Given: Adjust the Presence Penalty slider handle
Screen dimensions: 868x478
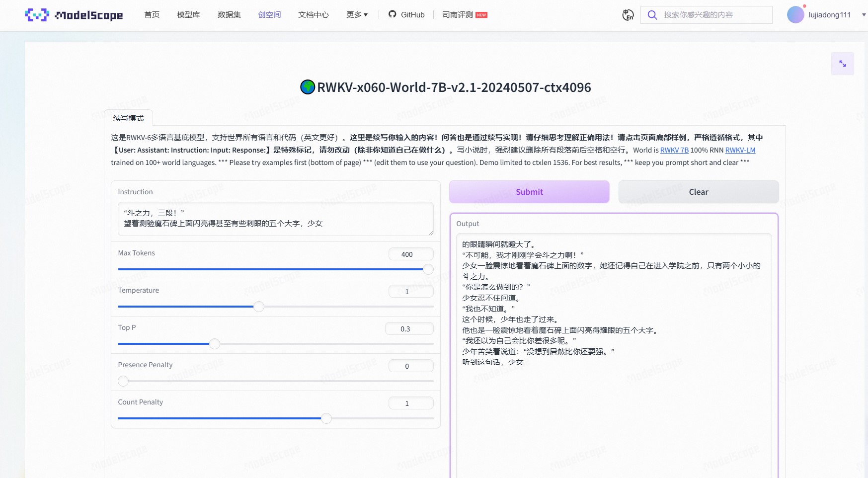Looking at the screenshot, I should (123, 381).
